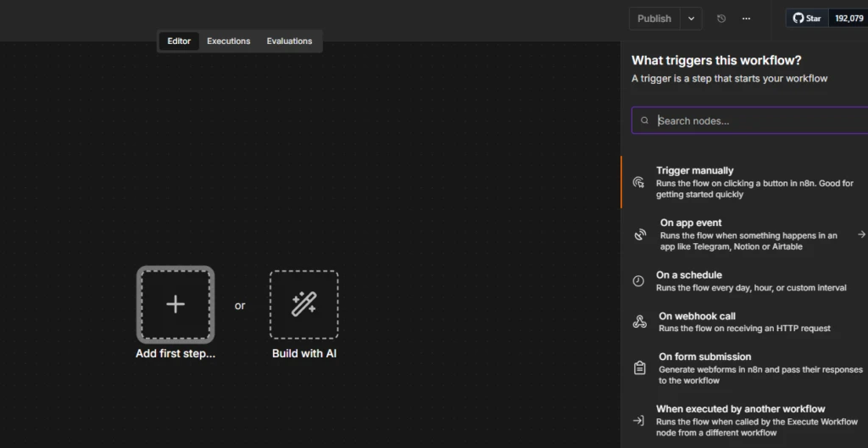The width and height of the screenshot is (868, 448).
Task: Choose On a schedule option text
Action: click(x=689, y=275)
